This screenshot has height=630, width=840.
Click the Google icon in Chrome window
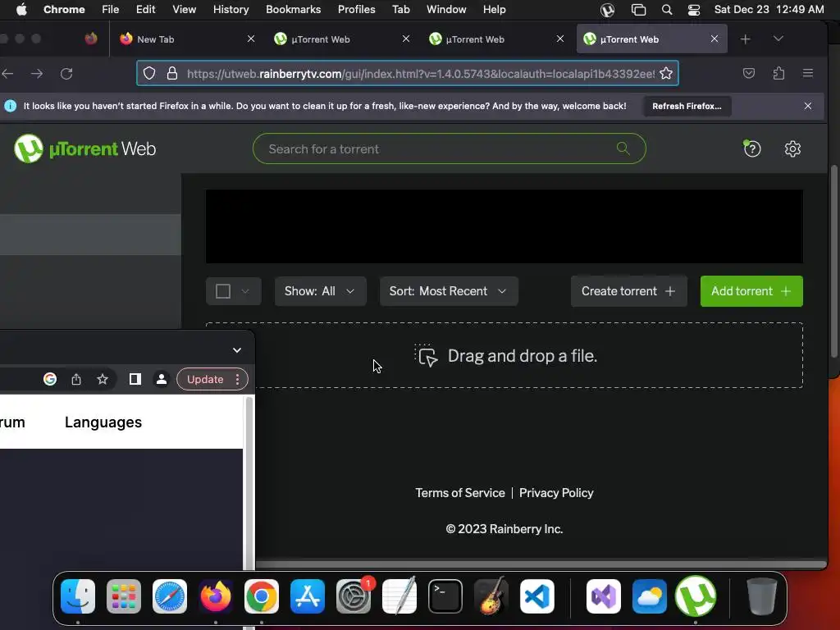pos(50,379)
